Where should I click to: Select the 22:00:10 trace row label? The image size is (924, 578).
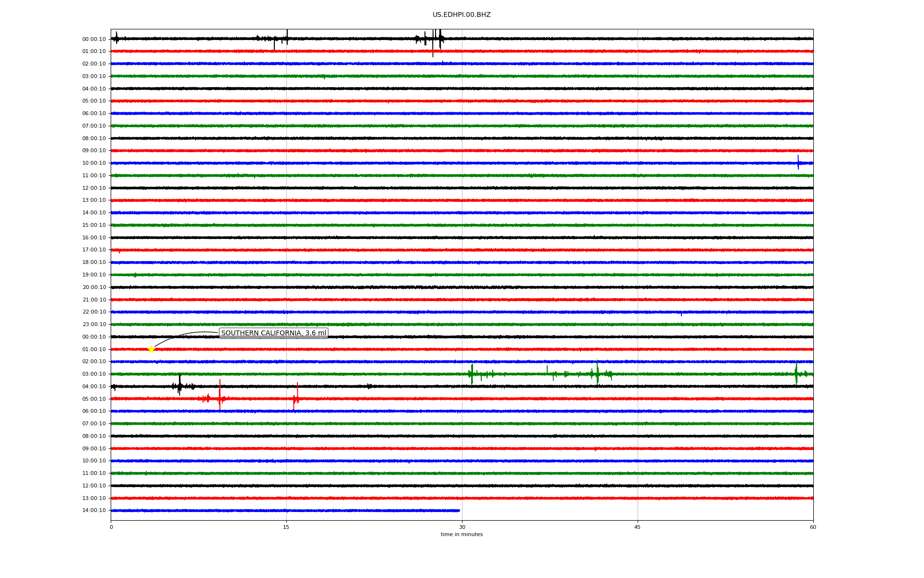coord(94,312)
